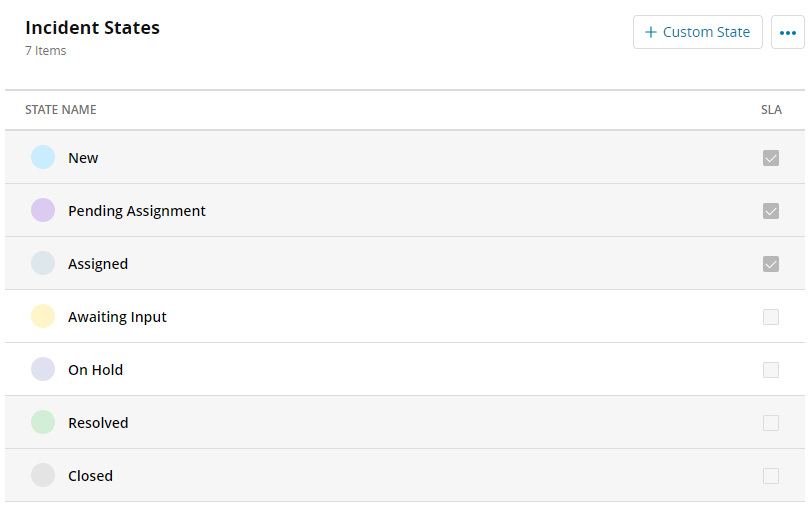This screenshot has height=506, width=810.
Task: Open the Awaiting Input state name
Action: [117, 317]
